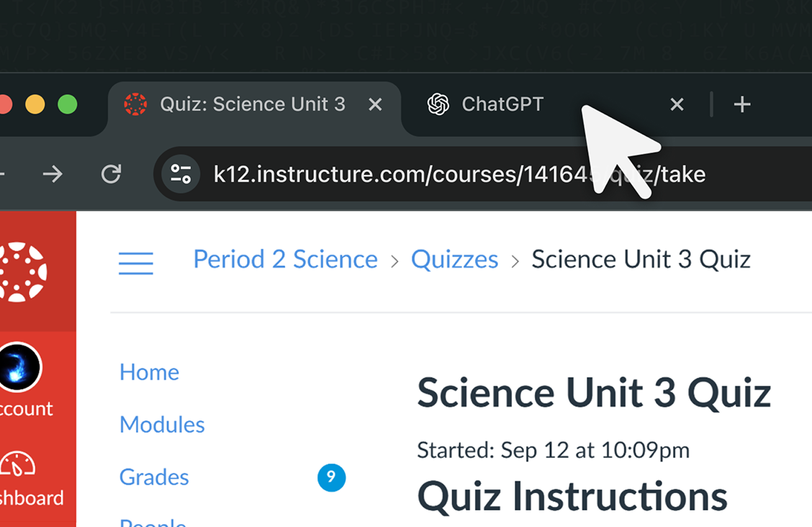Close the ChatGPT tab

pyautogui.click(x=677, y=104)
